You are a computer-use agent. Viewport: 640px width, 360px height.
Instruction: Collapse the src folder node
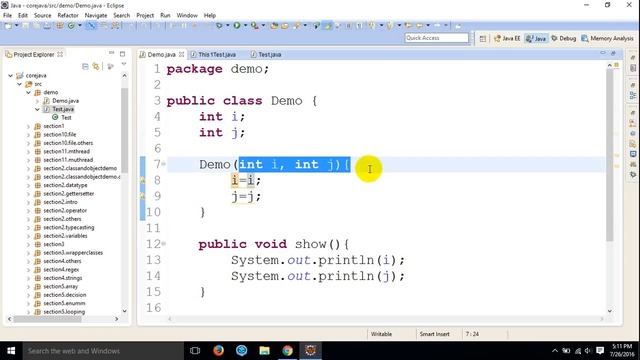pos(20,84)
